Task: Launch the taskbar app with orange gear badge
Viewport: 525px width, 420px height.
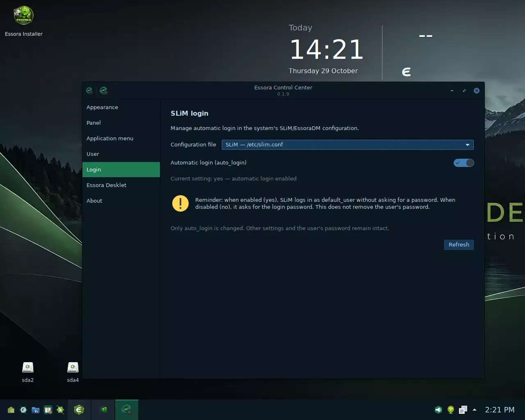Action: (48, 410)
